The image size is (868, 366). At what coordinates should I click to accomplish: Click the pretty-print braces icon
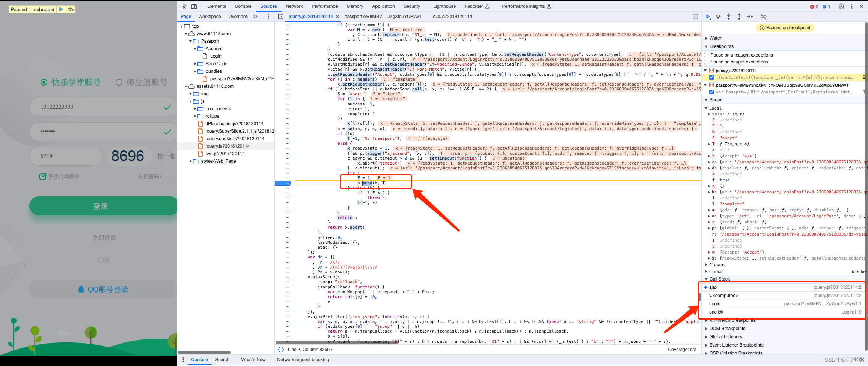pos(281,349)
